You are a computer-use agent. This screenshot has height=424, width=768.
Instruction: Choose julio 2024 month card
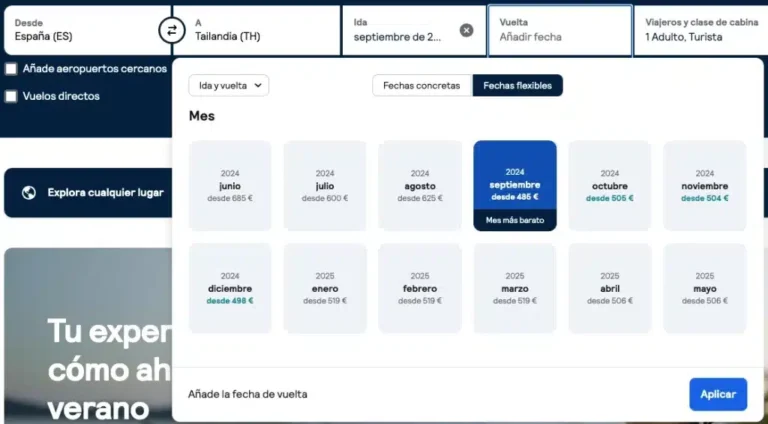[x=325, y=186]
